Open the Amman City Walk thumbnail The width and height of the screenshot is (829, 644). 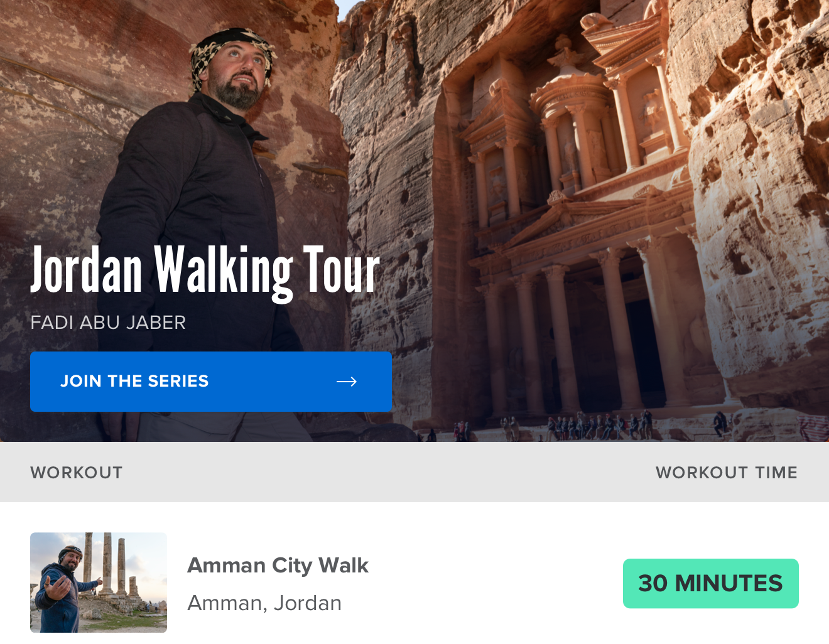pos(99,582)
